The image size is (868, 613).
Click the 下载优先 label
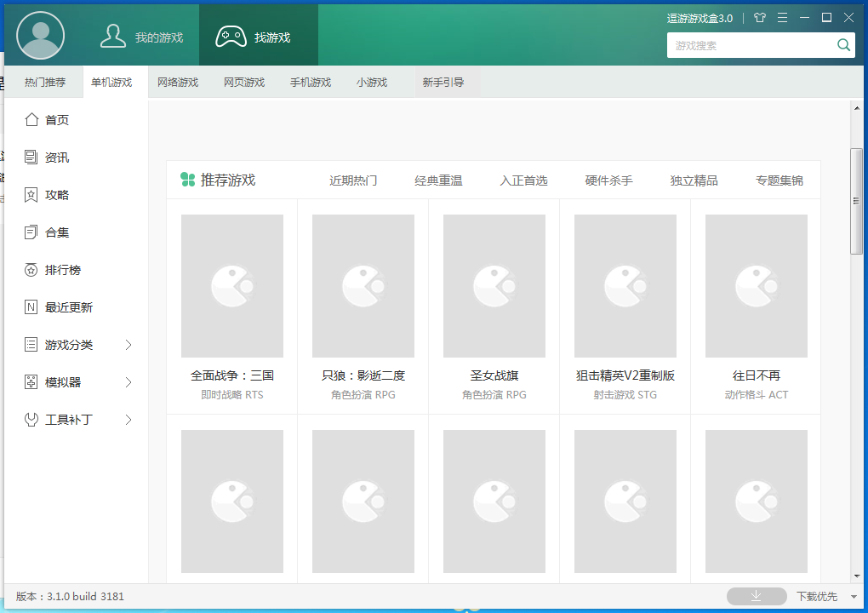tap(817, 596)
